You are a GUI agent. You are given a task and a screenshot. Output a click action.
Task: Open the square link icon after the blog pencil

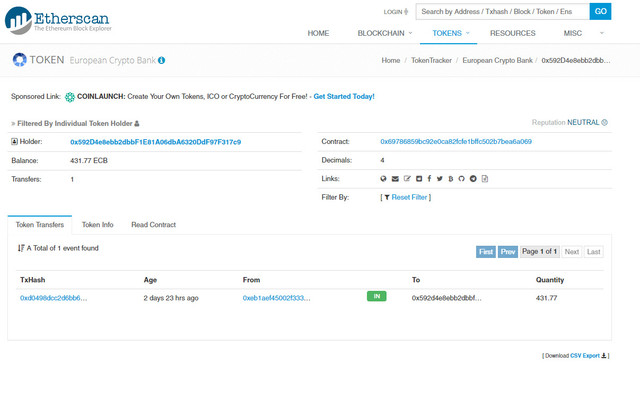click(419, 179)
